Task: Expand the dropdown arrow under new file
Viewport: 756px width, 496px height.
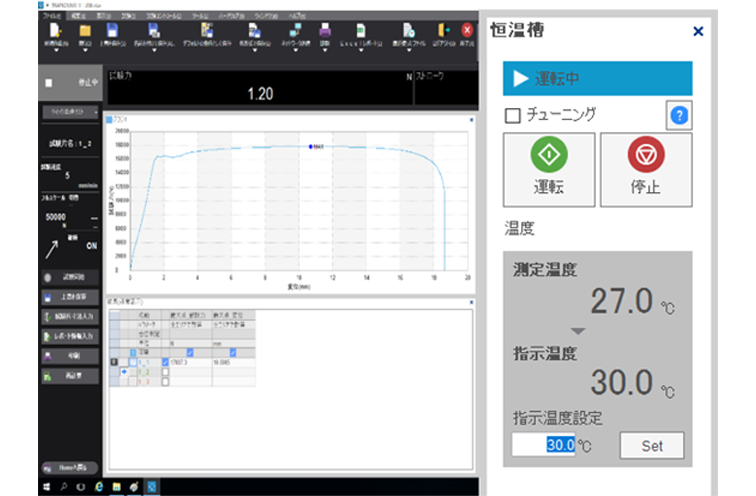Action: pyautogui.click(x=56, y=50)
